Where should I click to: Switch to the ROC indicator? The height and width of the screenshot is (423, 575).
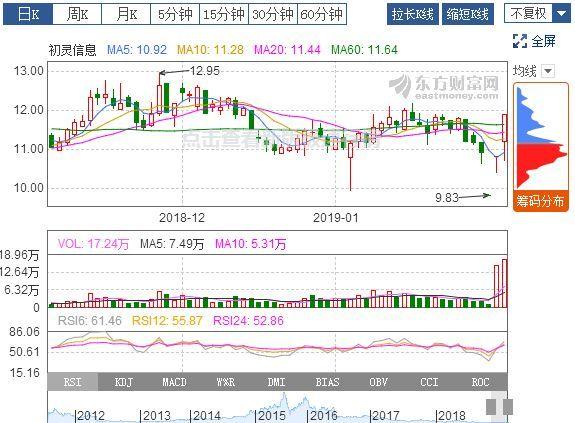[480, 382]
